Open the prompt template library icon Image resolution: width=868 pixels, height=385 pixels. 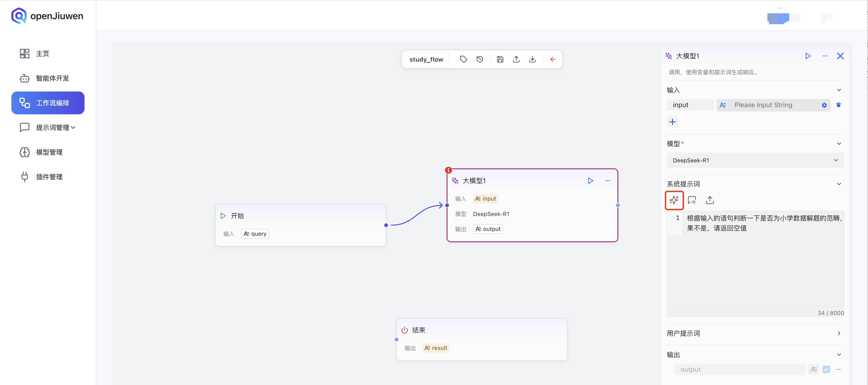pyautogui.click(x=692, y=200)
